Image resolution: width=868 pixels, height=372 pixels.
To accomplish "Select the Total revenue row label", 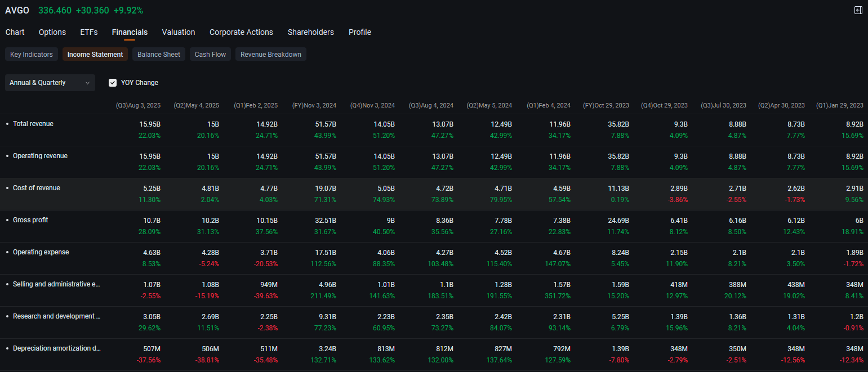I will (x=33, y=124).
